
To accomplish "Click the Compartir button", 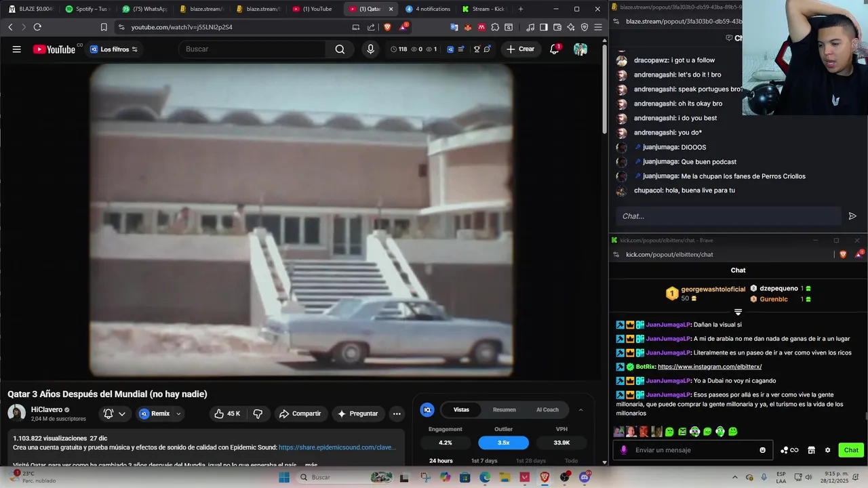I will (300, 413).
